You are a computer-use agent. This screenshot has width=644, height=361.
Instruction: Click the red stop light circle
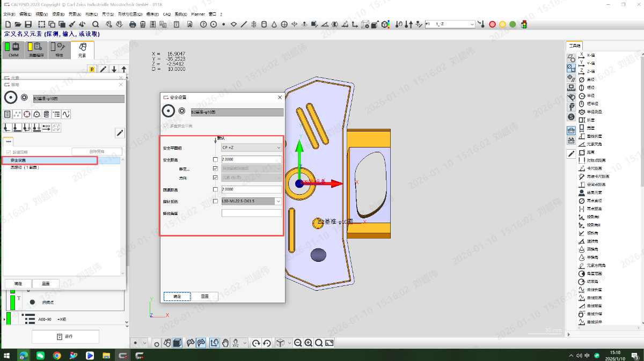pos(492,24)
